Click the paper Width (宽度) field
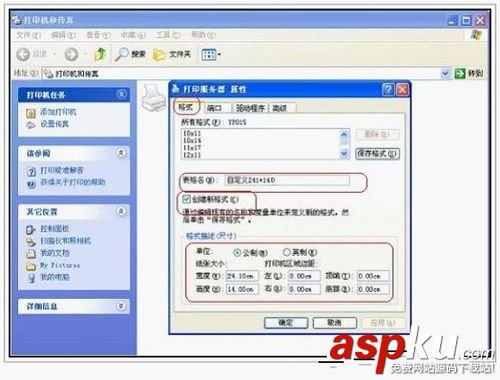 point(242,276)
